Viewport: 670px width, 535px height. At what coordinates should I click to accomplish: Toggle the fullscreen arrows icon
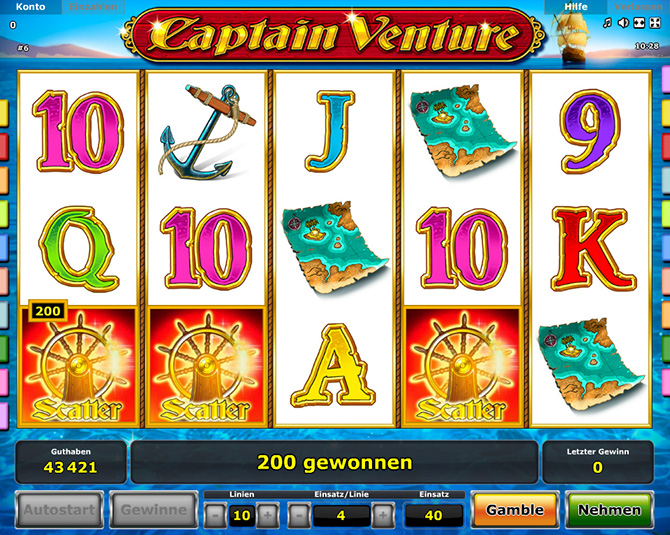point(655,23)
